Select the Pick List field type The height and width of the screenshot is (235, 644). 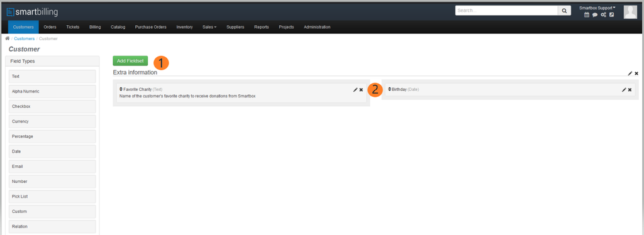(x=52, y=197)
